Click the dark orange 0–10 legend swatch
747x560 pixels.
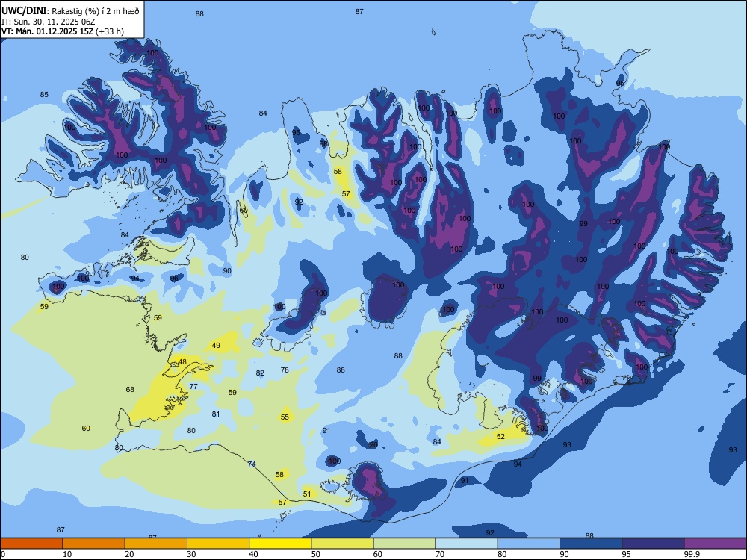tap(31, 544)
